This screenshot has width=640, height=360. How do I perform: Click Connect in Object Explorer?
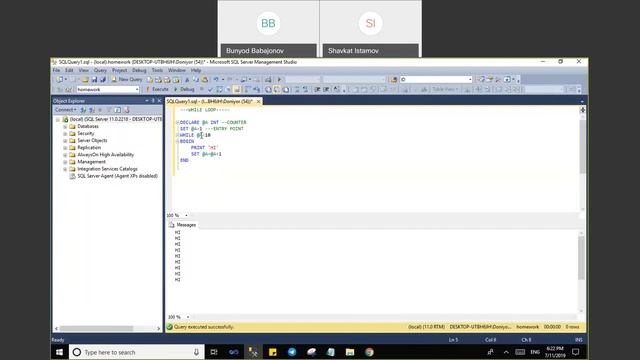pyautogui.click(x=65, y=110)
